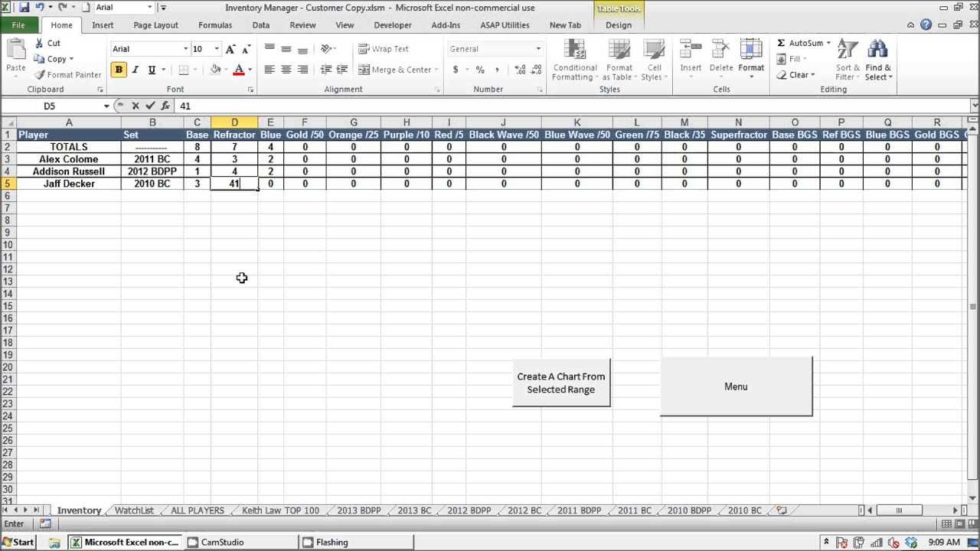This screenshot has width=980, height=551.
Task: Click the Insert Function fx icon
Action: [x=165, y=106]
